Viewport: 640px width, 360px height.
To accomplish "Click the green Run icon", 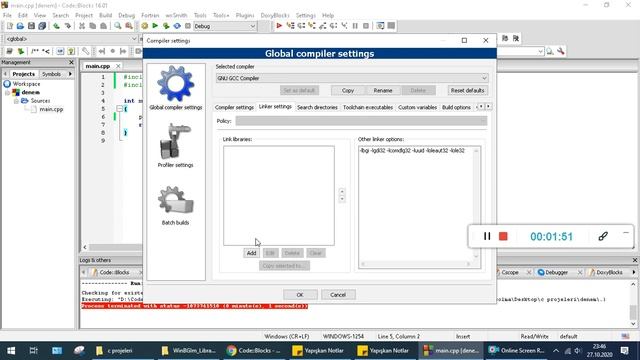I will 155,26.
